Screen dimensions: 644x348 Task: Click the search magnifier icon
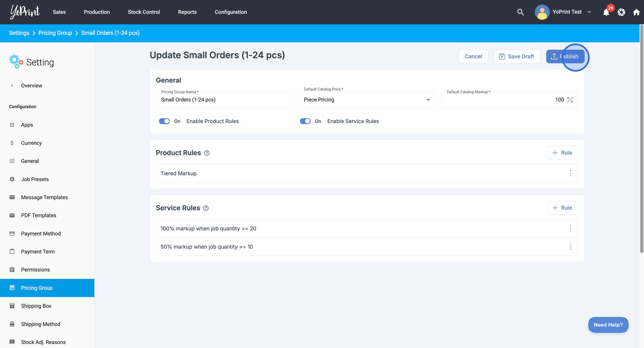tap(520, 12)
